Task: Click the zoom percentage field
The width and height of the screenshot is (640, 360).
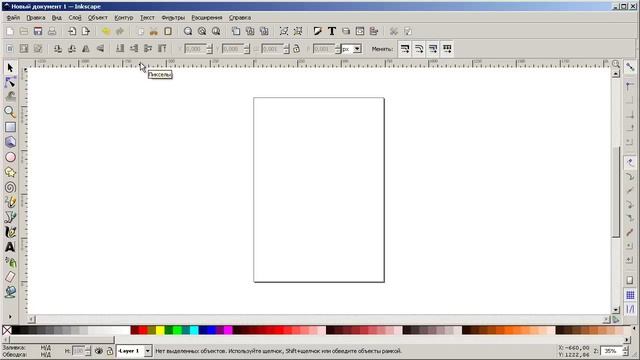Action: 611,351
